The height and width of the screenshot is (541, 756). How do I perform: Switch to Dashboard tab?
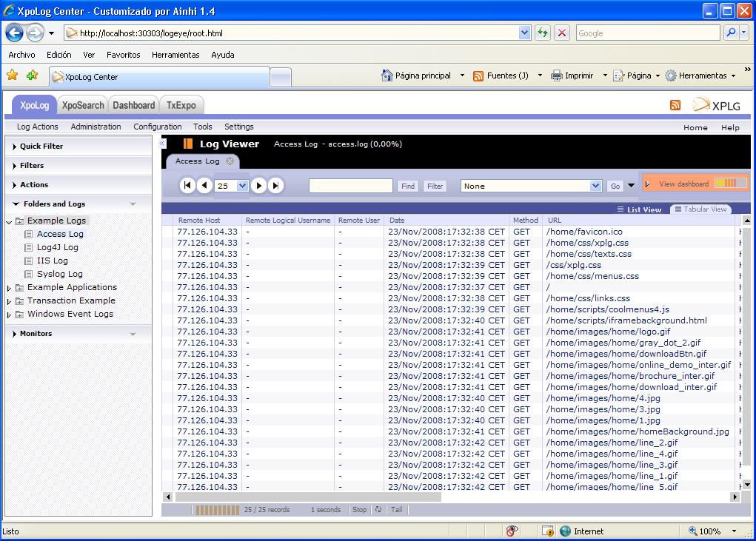click(x=133, y=105)
